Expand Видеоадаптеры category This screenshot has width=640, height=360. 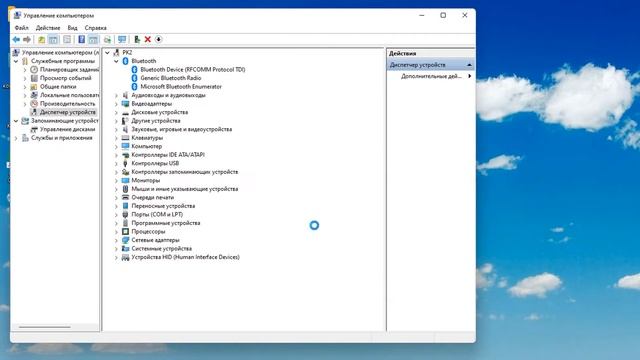click(x=116, y=104)
